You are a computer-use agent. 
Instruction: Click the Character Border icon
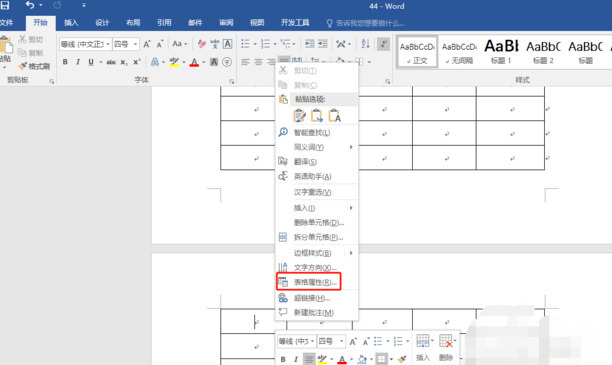228,44
